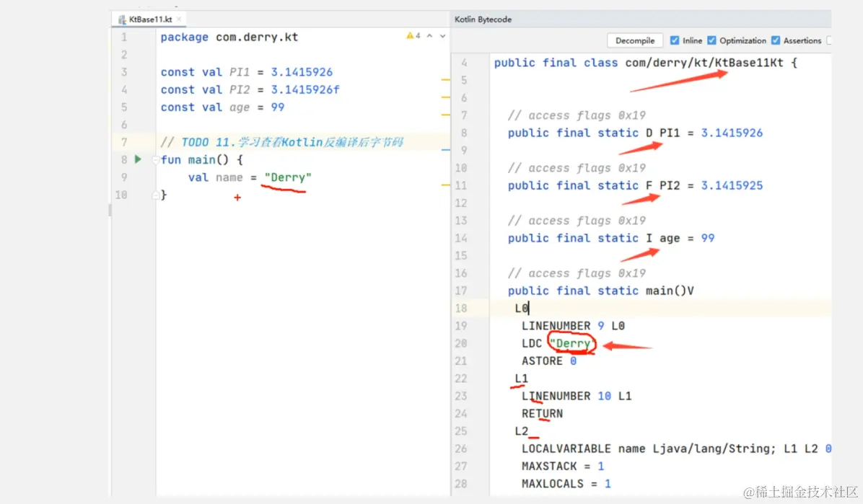The height and width of the screenshot is (504, 863).
Task: Click 'LINENUMBER 9 L0' in the bytecode
Action: pyautogui.click(x=573, y=327)
